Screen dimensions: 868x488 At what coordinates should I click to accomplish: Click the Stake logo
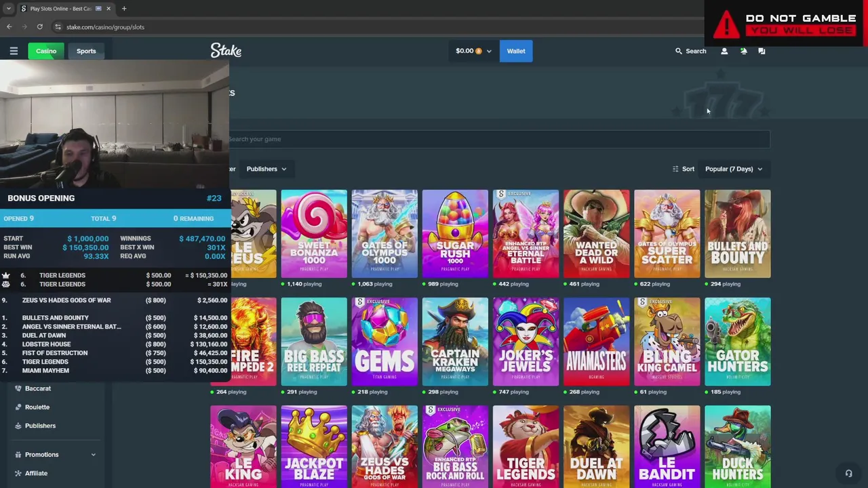point(226,51)
